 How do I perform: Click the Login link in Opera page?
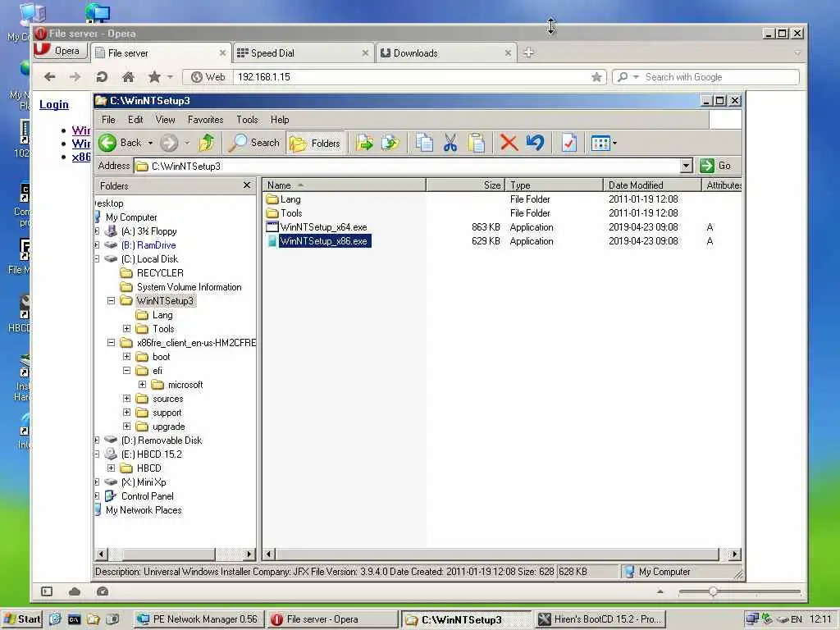(x=53, y=104)
